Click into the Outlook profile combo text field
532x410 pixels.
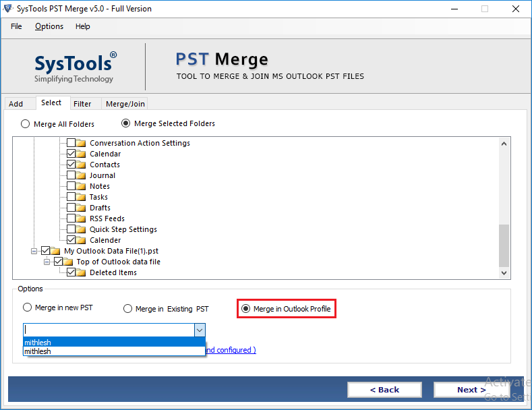(109, 330)
